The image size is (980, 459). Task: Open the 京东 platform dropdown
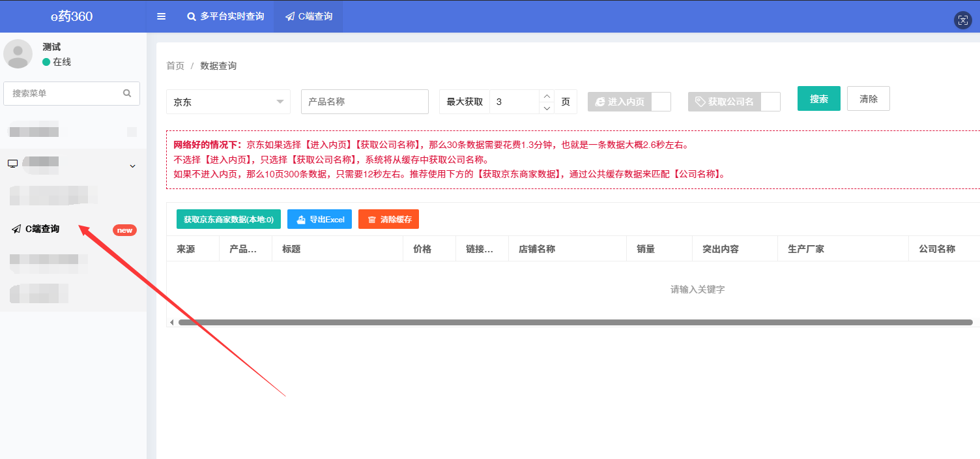tap(228, 102)
